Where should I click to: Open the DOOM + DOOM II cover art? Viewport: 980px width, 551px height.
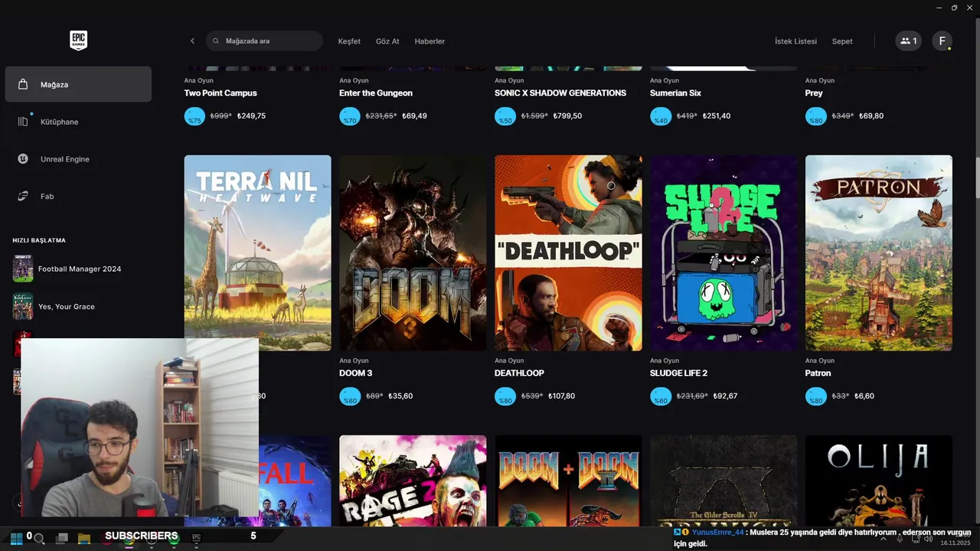pos(568,481)
